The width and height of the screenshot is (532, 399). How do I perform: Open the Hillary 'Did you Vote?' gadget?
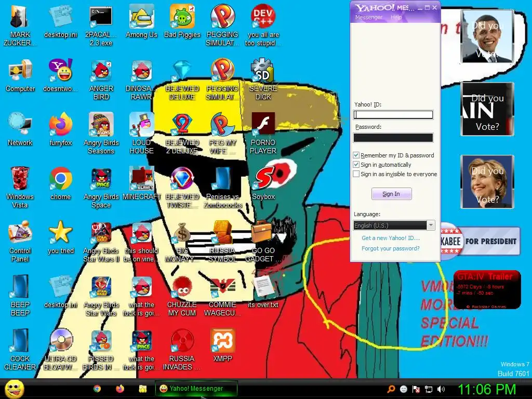click(487, 181)
